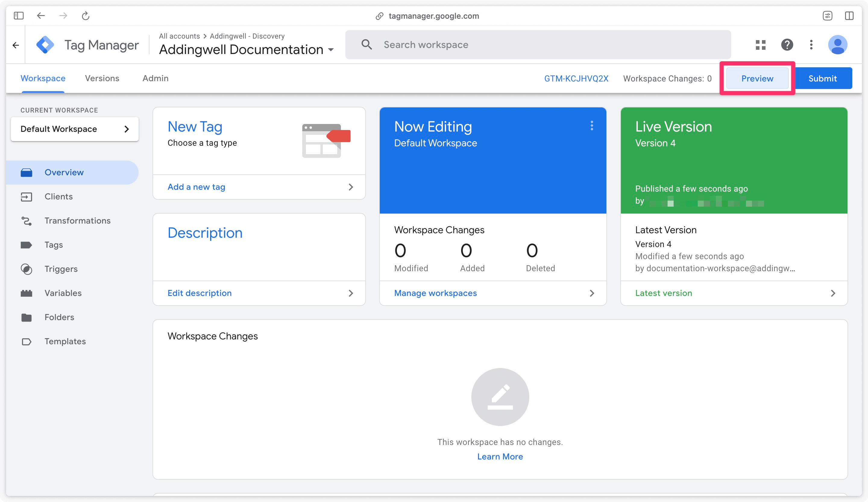Switch to the Versions tab
Screen dimensions: 868x502
pyautogui.click(x=102, y=78)
